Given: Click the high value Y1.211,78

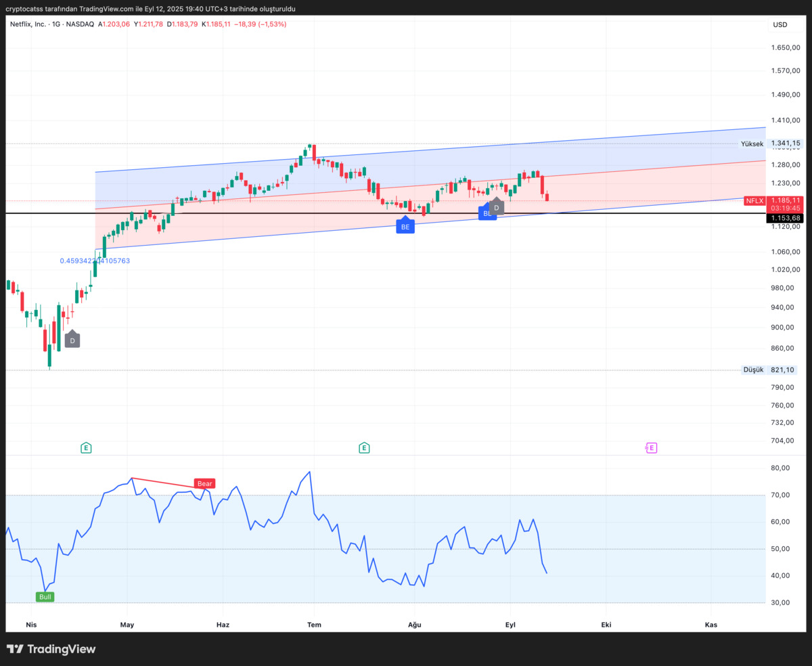Looking at the screenshot, I should 148,24.
